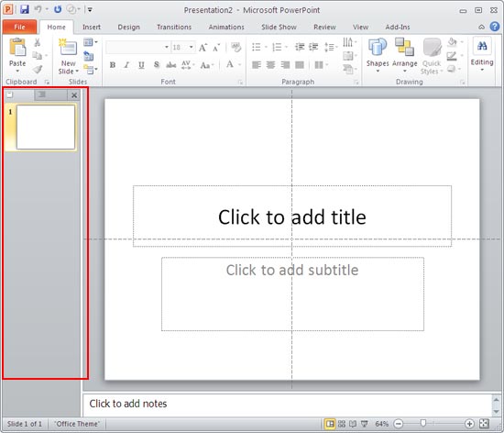Center align the text
Image resolution: width=504 pixels, height=433 pixels.
click(x=270, y=65)
